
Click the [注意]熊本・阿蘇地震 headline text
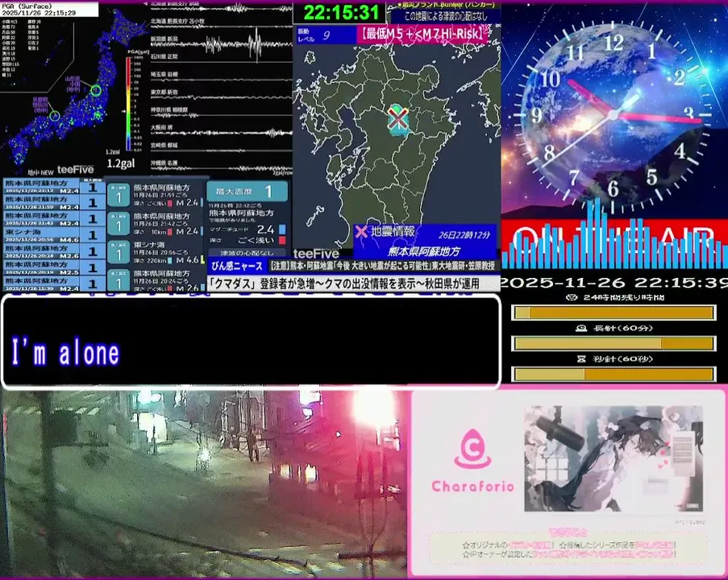click(383, 266)
